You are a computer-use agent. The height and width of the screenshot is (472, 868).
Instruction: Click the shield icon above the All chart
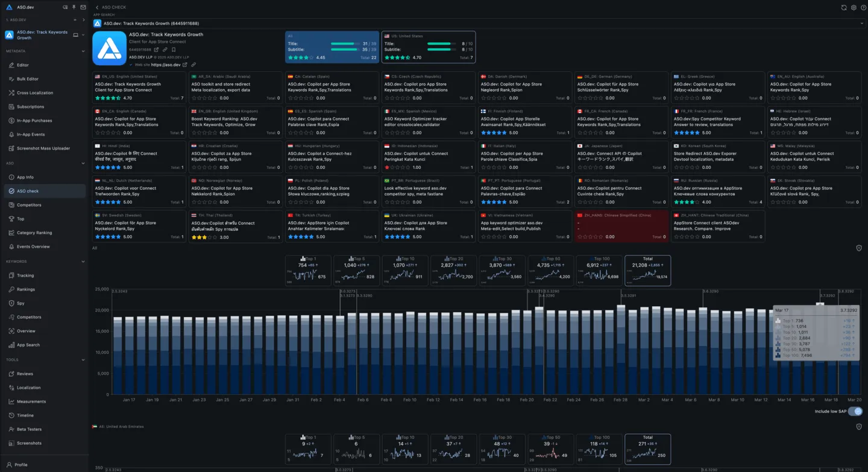coord(859,248)
